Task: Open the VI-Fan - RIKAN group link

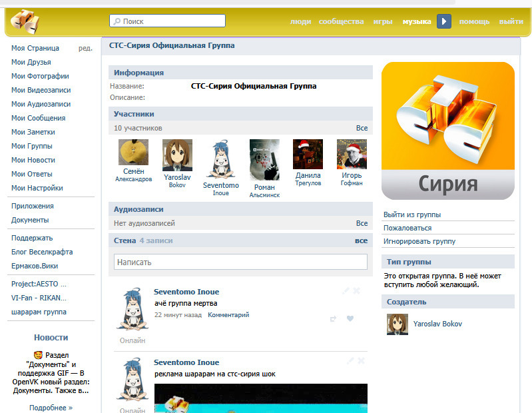Action: click(x=39, y=298)
